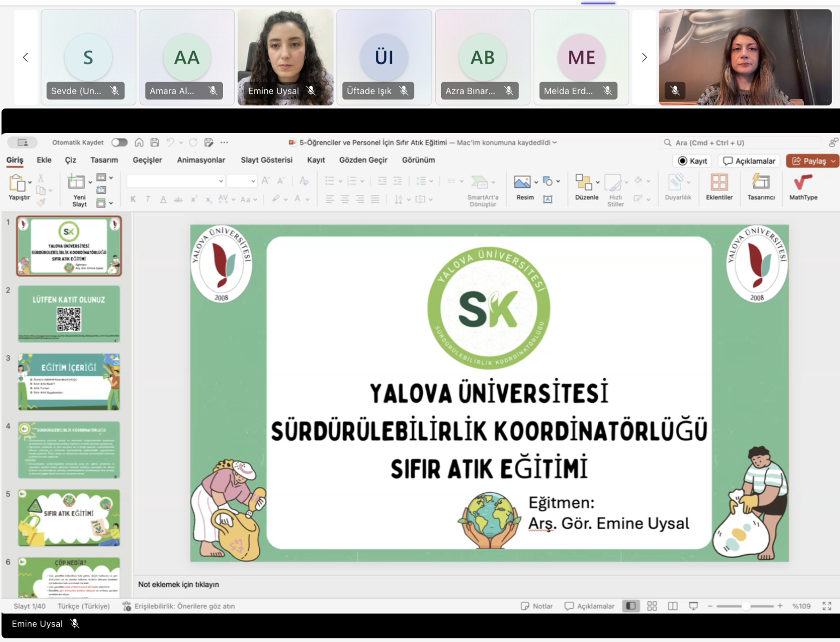840x642 pixels.
Task: Toggle the Otomatik Kaydet switch
Action: point(119,142)
